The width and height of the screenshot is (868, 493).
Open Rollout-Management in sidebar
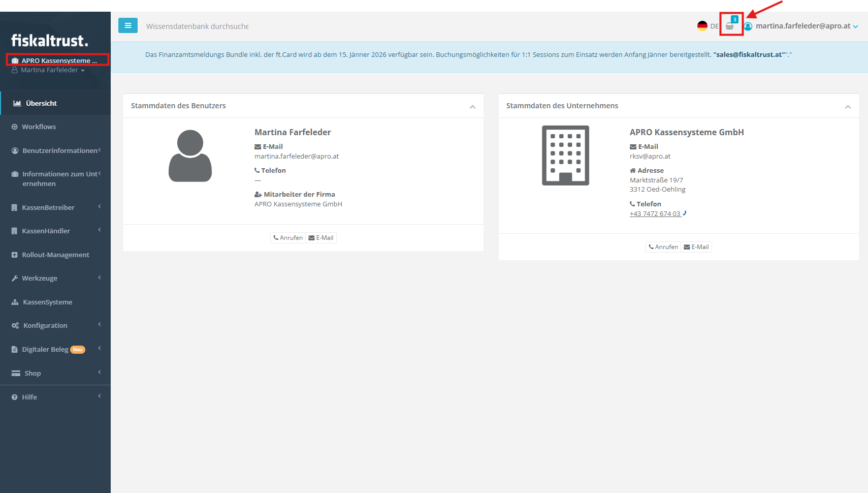[55, 255]
